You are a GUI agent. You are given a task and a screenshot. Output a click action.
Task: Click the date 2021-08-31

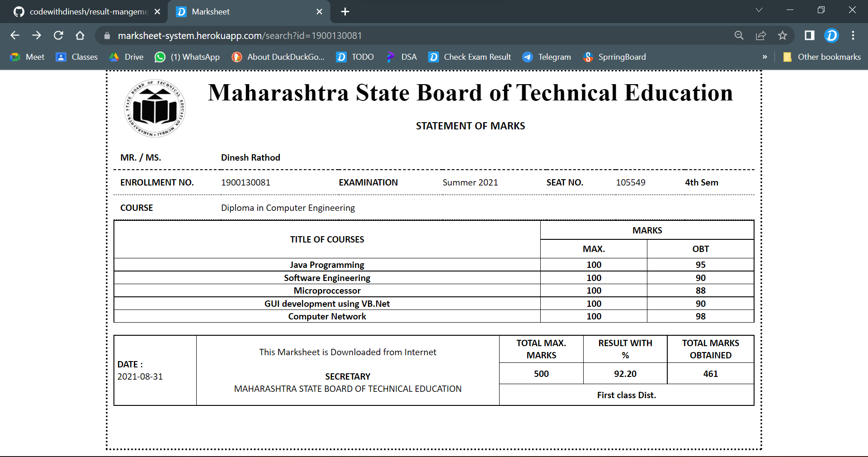pos(140,376)
